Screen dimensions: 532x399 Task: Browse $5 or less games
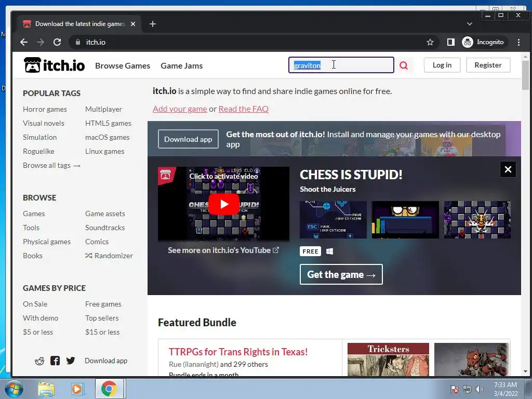pos(37,332)
